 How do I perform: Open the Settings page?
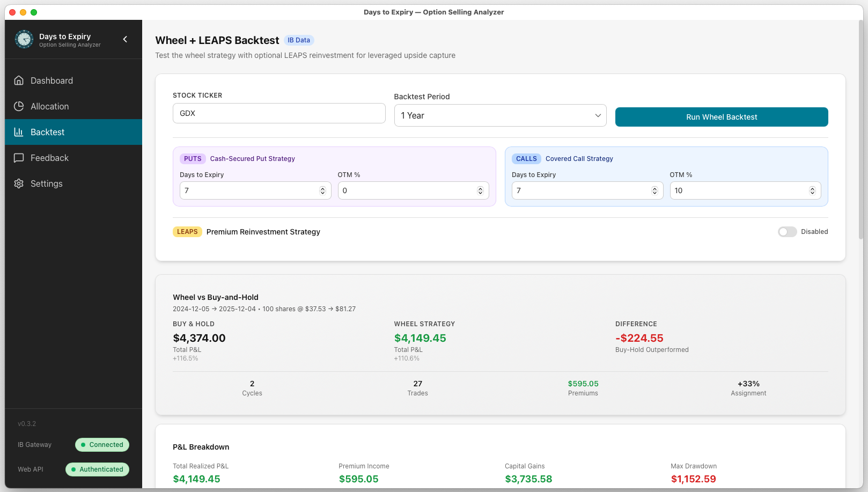(46, 183)
